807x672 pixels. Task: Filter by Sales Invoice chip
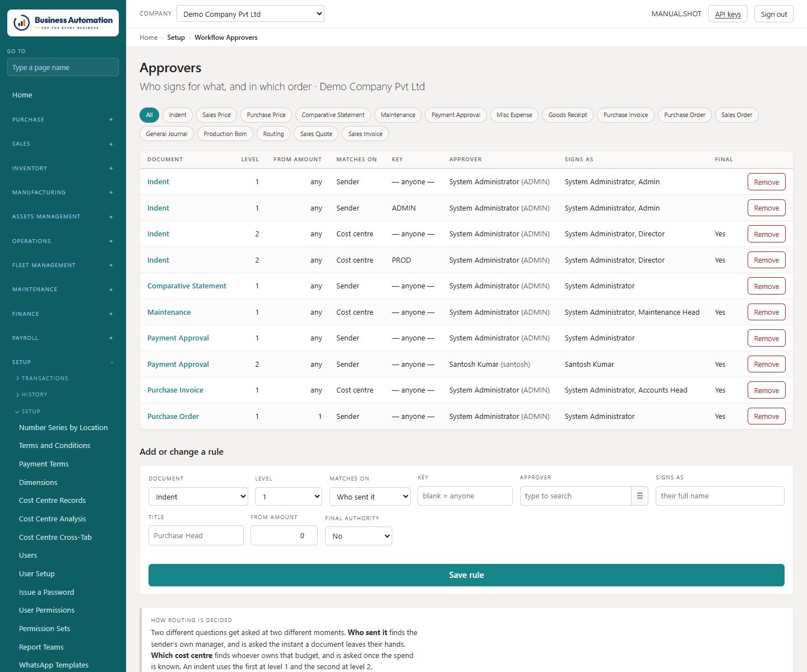(365, 134)
